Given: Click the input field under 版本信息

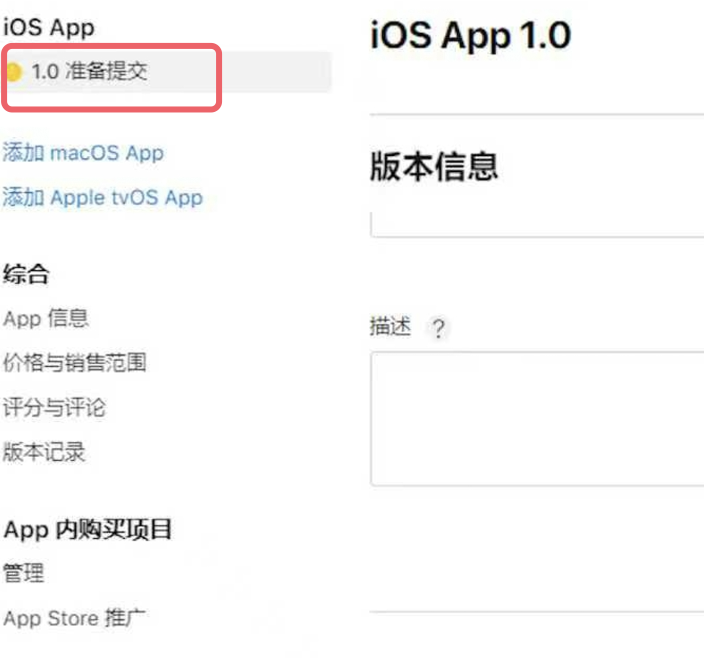Looking at the screenshot, I should pos(537,224).
